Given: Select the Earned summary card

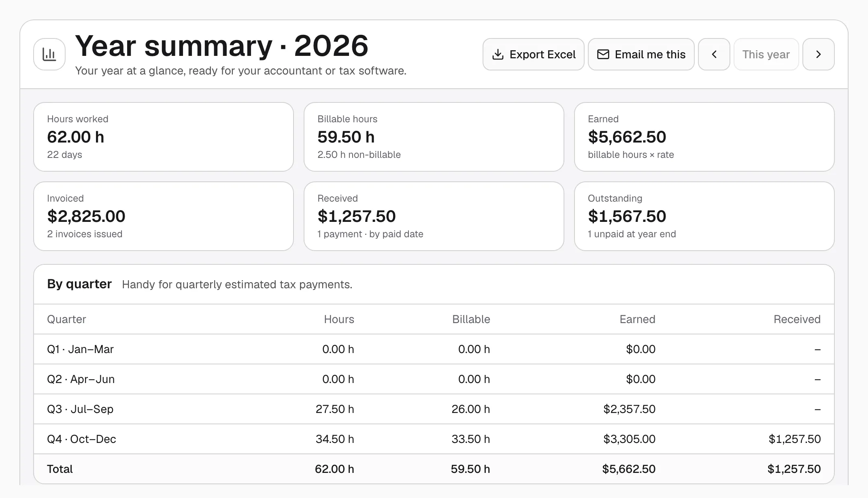Looking at the screenshot, I should [x=704, y=137].
